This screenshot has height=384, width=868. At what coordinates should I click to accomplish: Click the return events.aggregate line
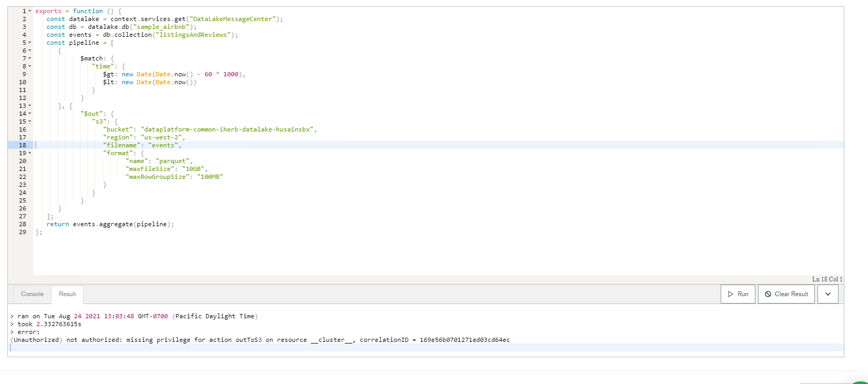(x=110, y=224)
